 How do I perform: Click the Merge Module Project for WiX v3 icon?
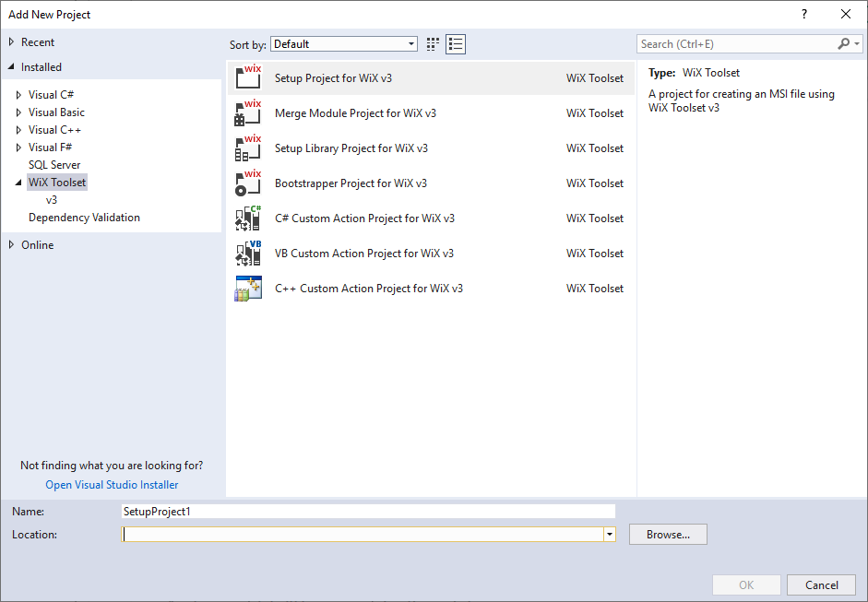tap(245, 112)
